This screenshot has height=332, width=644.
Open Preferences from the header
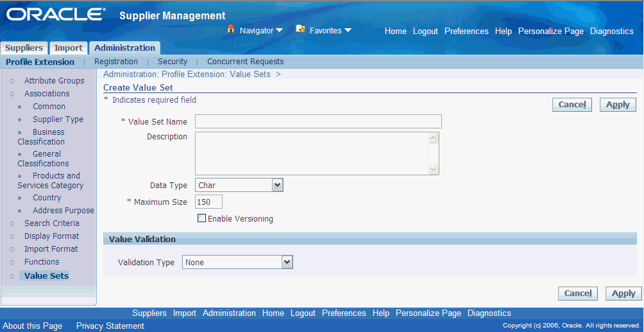point(466,31)
